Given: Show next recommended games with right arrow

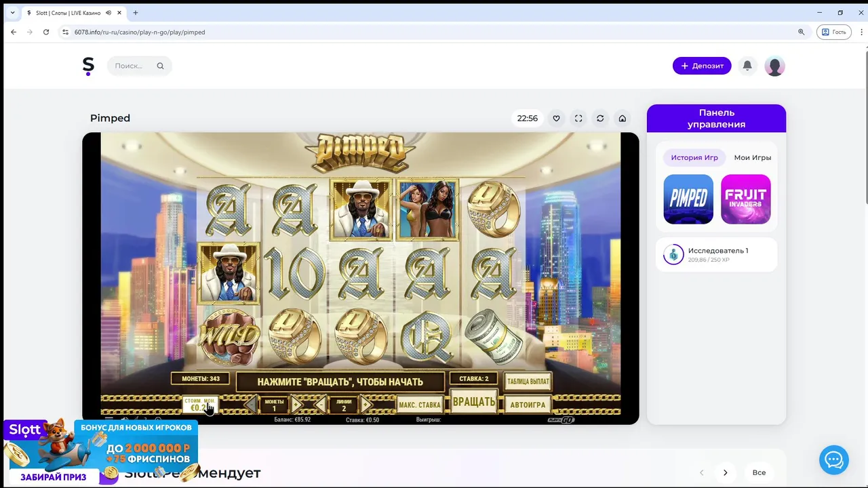Looking at the screenshot, I should (725, 472).
